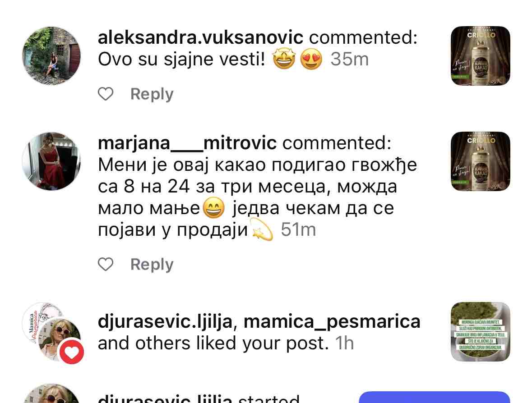Open the 'and others liked your post' notification
Viewport: 532px width, 403px height.
[213, 343]
